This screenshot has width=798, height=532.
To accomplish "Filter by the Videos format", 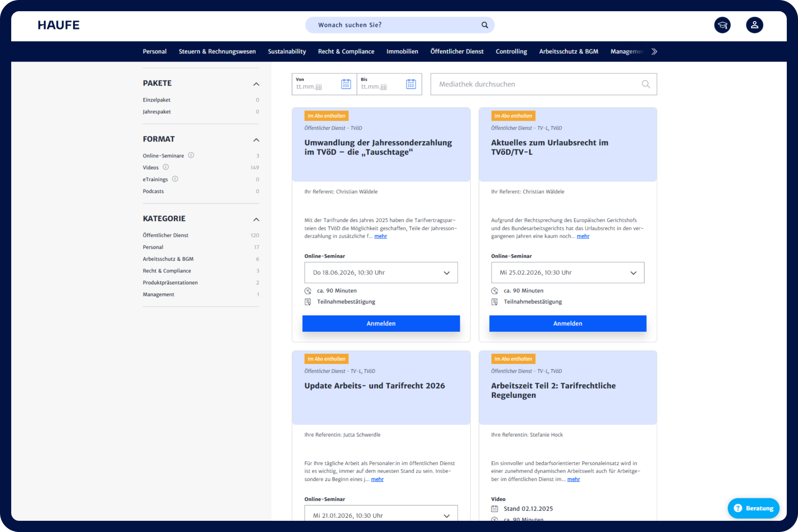I will [x=150, y=167].
